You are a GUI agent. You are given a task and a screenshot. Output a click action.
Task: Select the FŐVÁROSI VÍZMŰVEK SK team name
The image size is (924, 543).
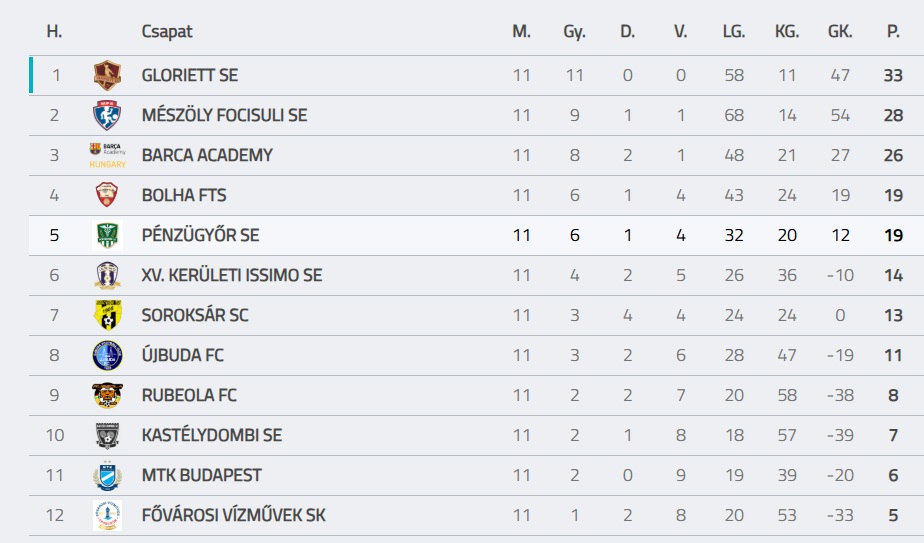click(233, 515)
